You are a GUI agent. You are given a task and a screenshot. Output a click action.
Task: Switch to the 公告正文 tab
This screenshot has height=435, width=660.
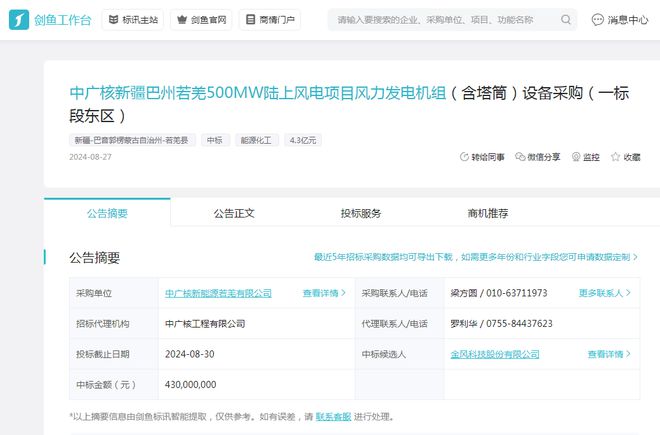click(x=234, y=213)
